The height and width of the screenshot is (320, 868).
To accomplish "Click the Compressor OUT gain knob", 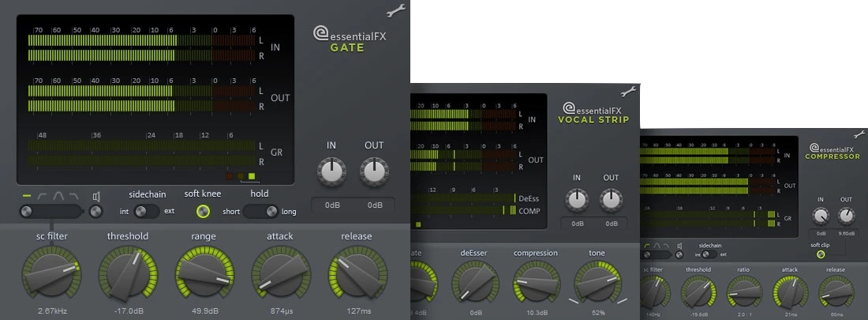I will pyautogui.click(x=846, y=216).
